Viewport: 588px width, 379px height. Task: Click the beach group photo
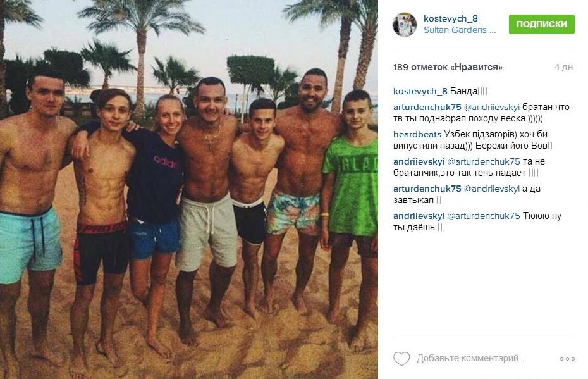(x=189, y=190)
